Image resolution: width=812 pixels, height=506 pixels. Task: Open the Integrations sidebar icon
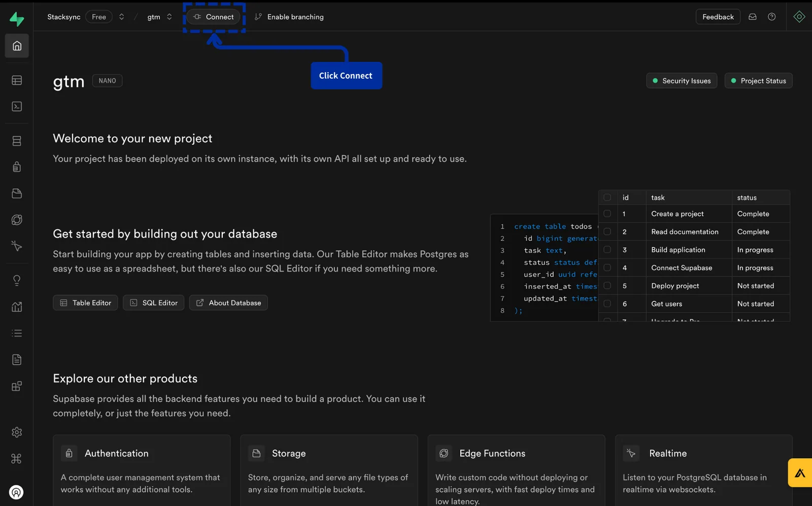[17, 386]
